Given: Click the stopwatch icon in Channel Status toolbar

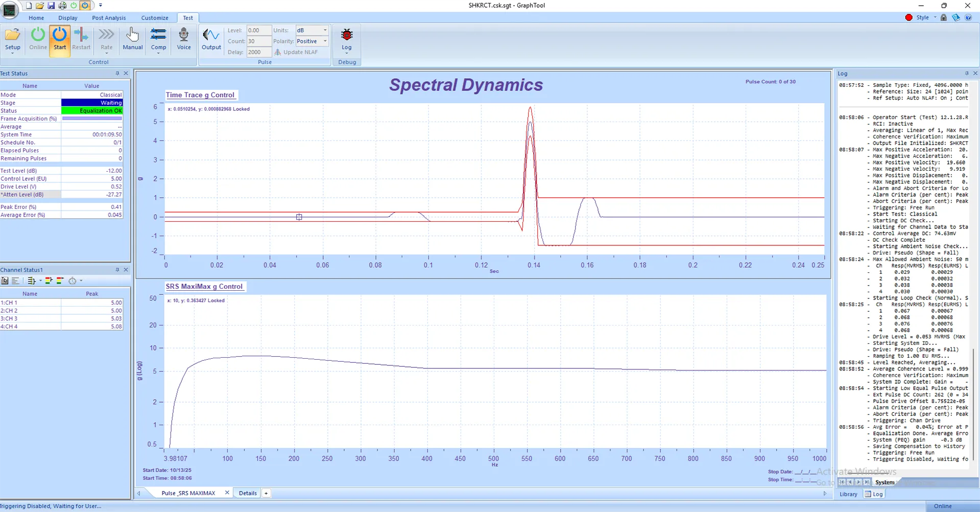Looking at the screenshot, I should point(73,281).
